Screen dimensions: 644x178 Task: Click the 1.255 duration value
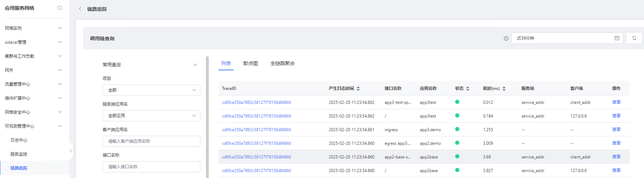(x=488, y=130)
